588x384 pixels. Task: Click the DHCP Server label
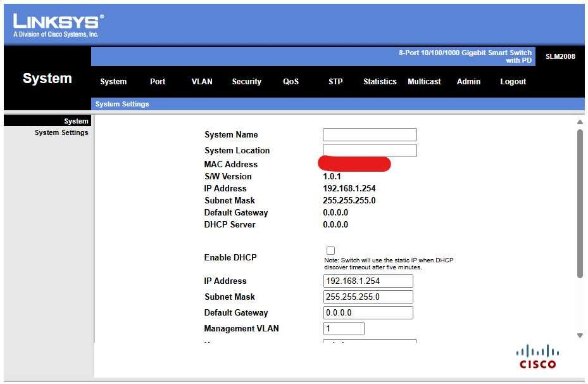click(x=230, y=224)
